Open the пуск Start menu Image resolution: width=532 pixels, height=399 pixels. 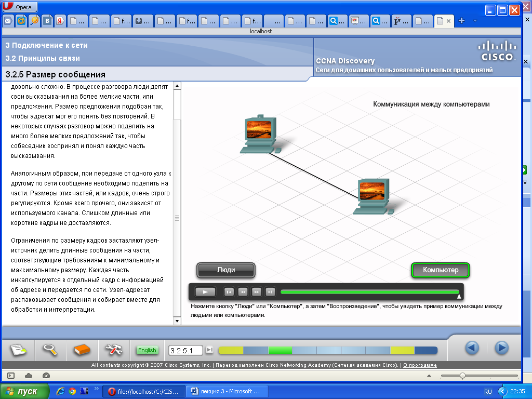pos(24,392)
